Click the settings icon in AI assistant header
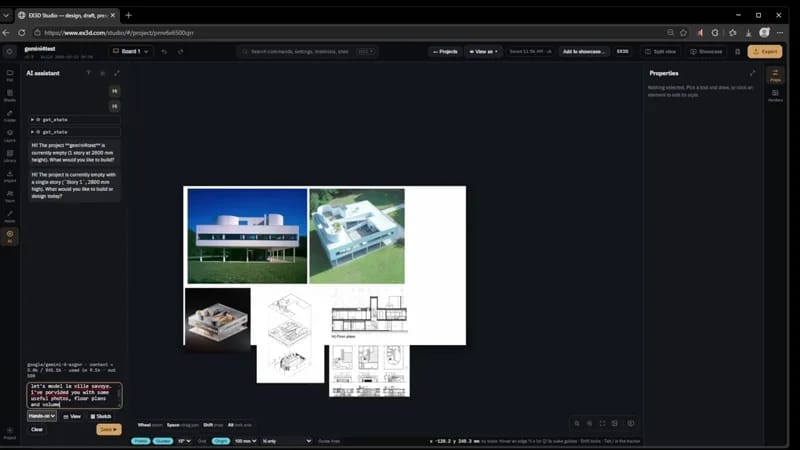800x450 pixels. click(103, 73)
